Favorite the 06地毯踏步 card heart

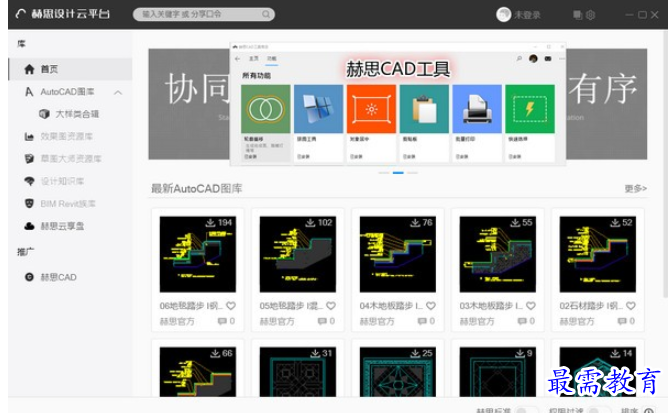231,306
